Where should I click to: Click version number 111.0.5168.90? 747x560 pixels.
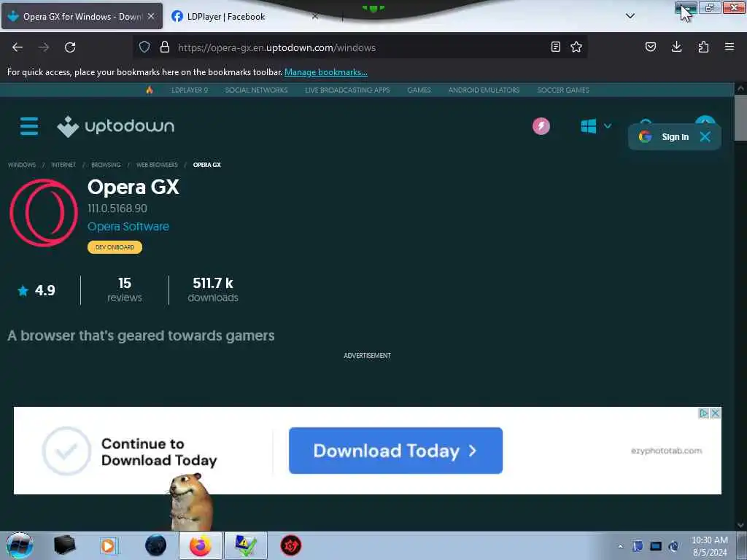tap(117, 209)
